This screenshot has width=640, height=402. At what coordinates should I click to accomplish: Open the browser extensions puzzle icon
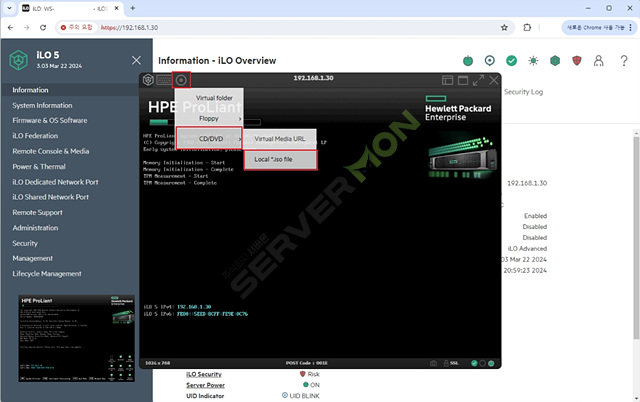coord(527,27)
